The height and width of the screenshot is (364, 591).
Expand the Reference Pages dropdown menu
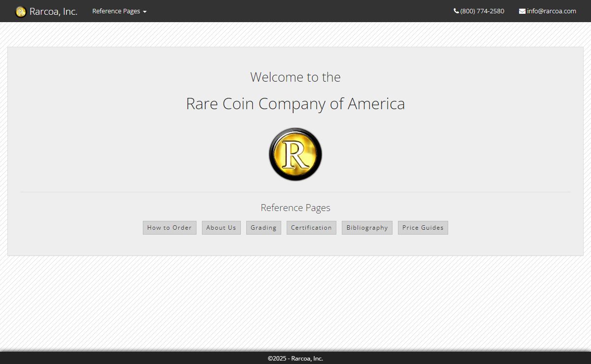119,11
